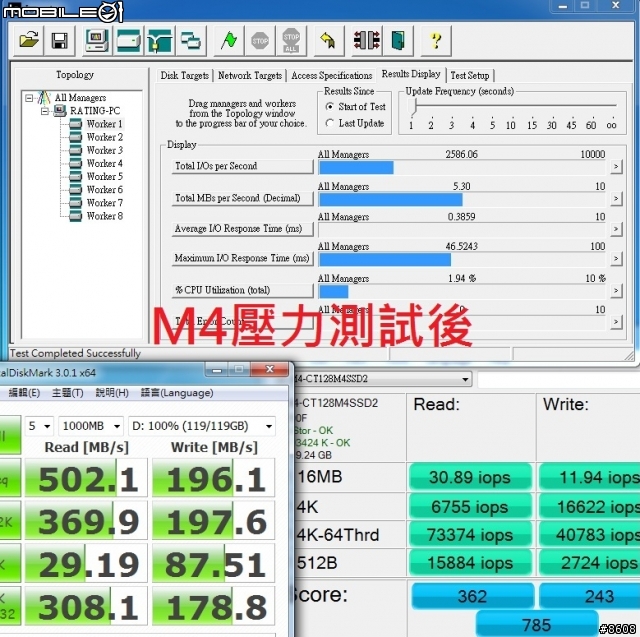The height and width of the screenshot is (637, 640).
Task: Select Worker 1 in topology tree
Action: (x=104, y=124)
